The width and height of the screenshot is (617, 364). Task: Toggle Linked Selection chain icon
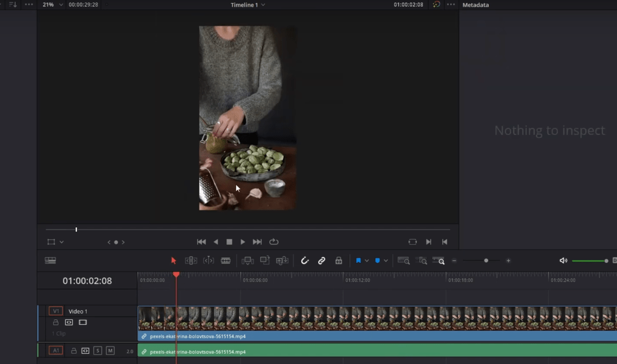click(322, 260)
